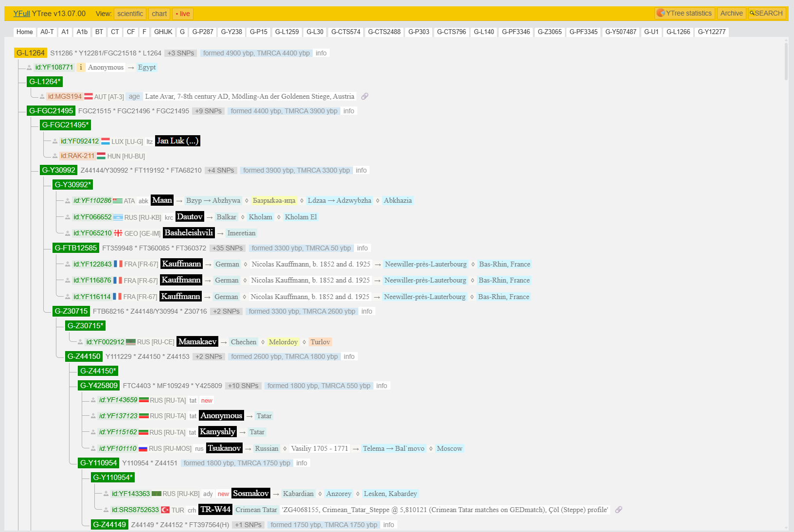Open the Archive button
The height and width of the screenshot is (532, 794).
tap(731, 13)
